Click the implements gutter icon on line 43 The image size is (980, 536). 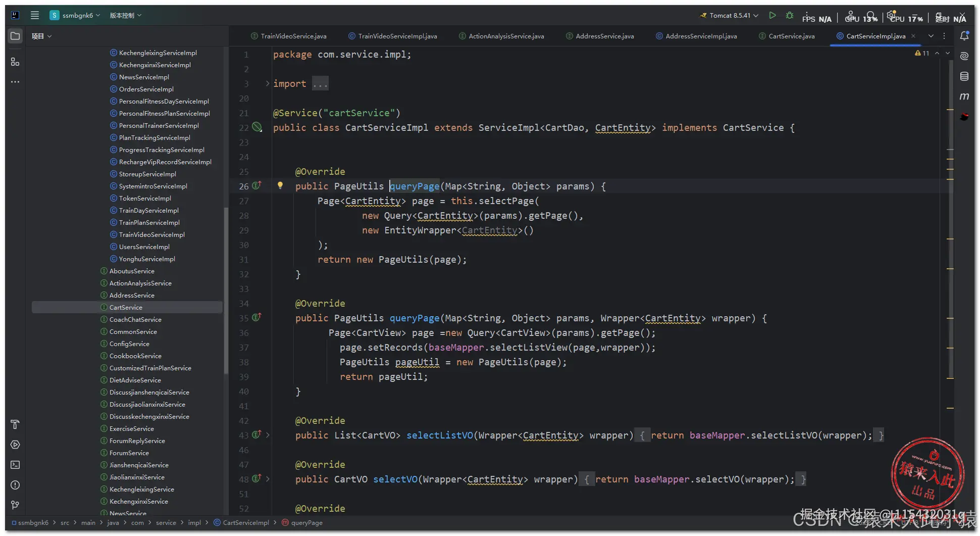pos(256,434)
